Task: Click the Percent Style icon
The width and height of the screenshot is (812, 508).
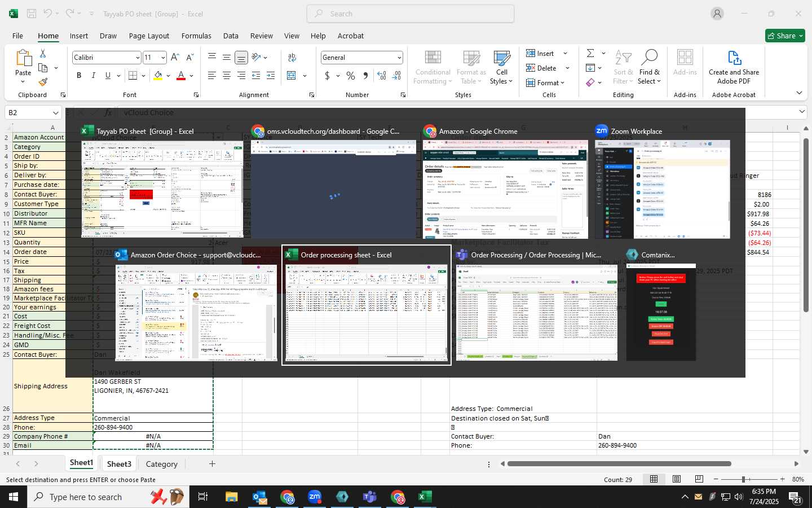Action: pyautogui.click(x=351, y=76)
